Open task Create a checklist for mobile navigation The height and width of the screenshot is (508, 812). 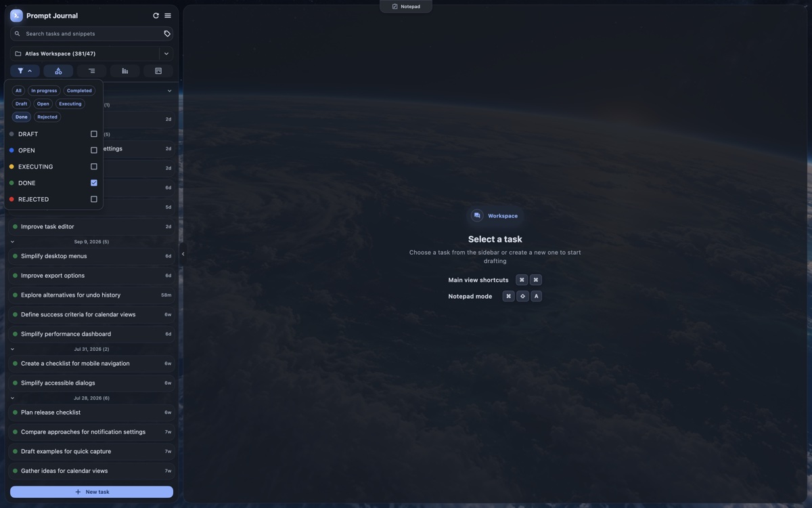tap(91, 364)
